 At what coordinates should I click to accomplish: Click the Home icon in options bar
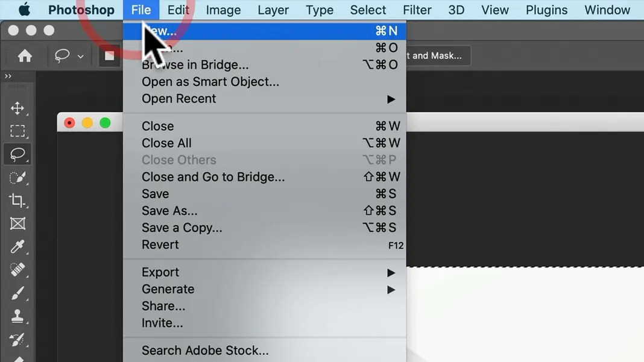(x=25, y=55)
